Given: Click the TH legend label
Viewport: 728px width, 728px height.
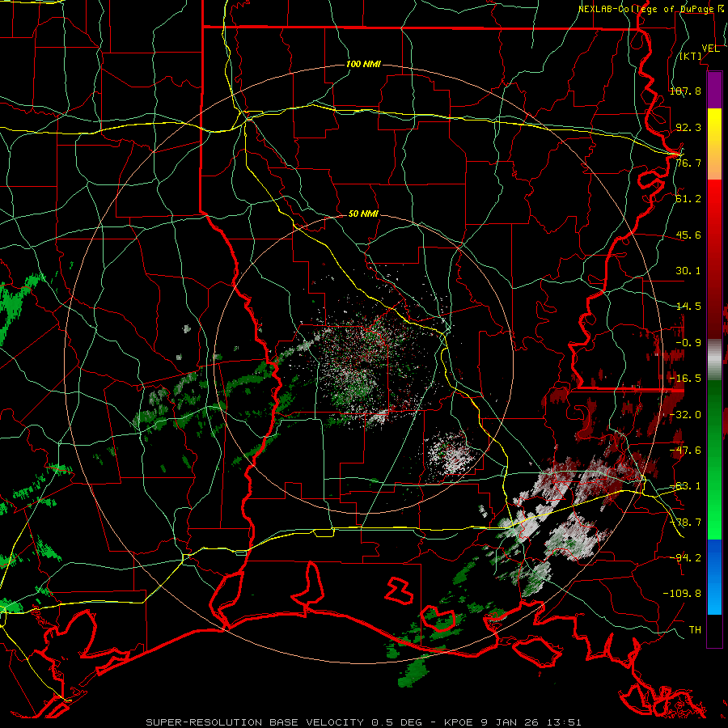Looking at the screenshot, I should (695, 630).
